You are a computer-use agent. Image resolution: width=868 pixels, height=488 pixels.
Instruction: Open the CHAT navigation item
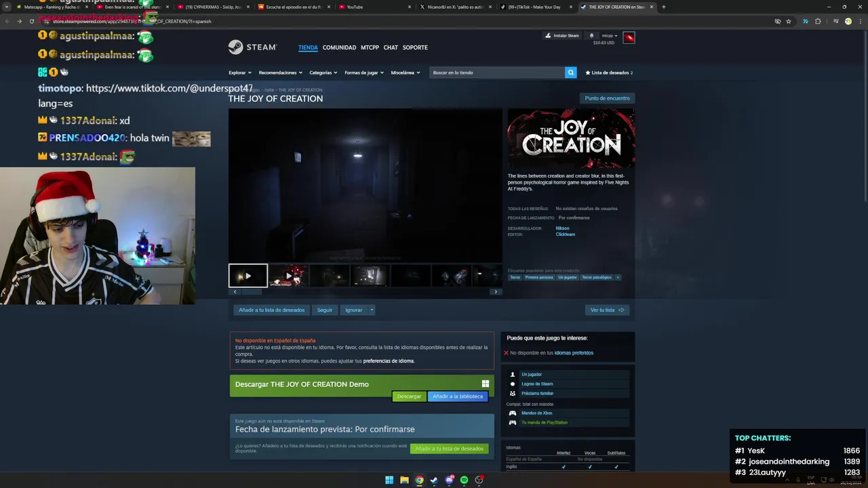pyautogui.click(x=391, y=47)
